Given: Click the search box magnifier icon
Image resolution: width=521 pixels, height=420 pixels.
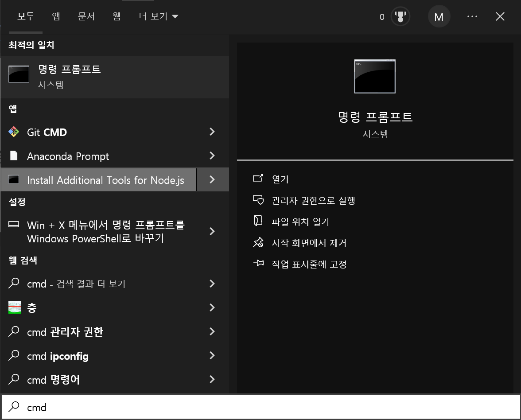Looking at the screenshot, I should [14, 407].
